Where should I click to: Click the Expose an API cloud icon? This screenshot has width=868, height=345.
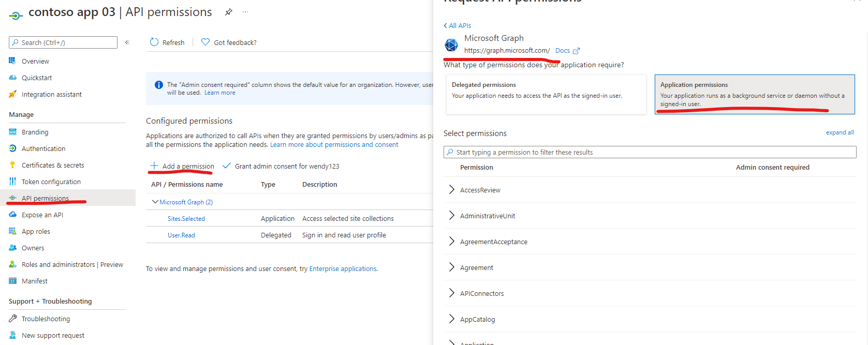pos(12,215)
